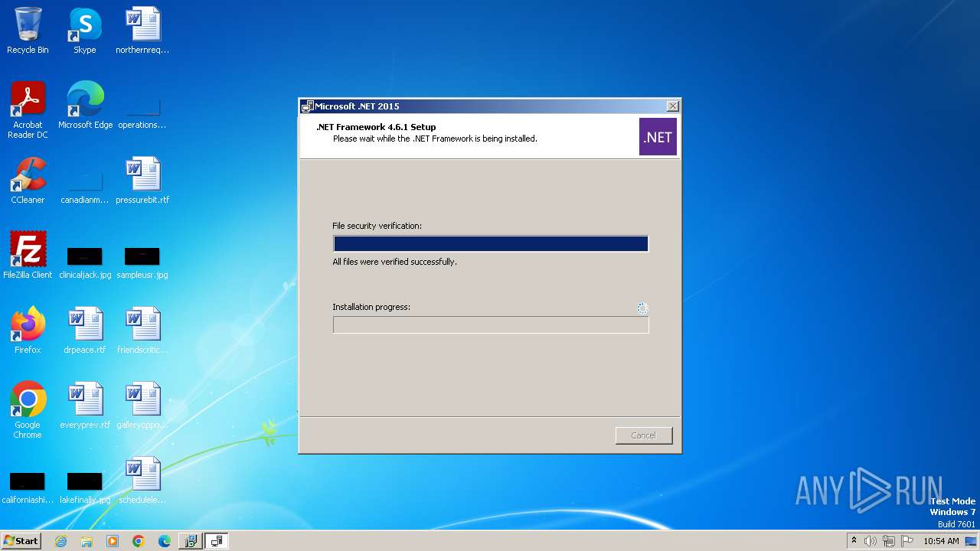Close the Microsoft .NET 2015 window
The height and width of the screenshot is (551, 980).
[x=672, y=106]
